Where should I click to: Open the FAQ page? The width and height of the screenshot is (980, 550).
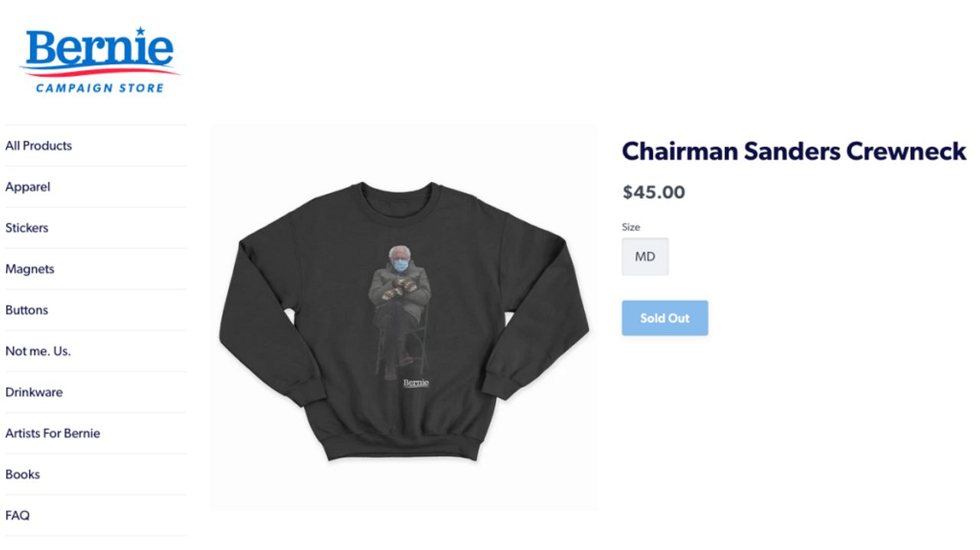(18, 516)
